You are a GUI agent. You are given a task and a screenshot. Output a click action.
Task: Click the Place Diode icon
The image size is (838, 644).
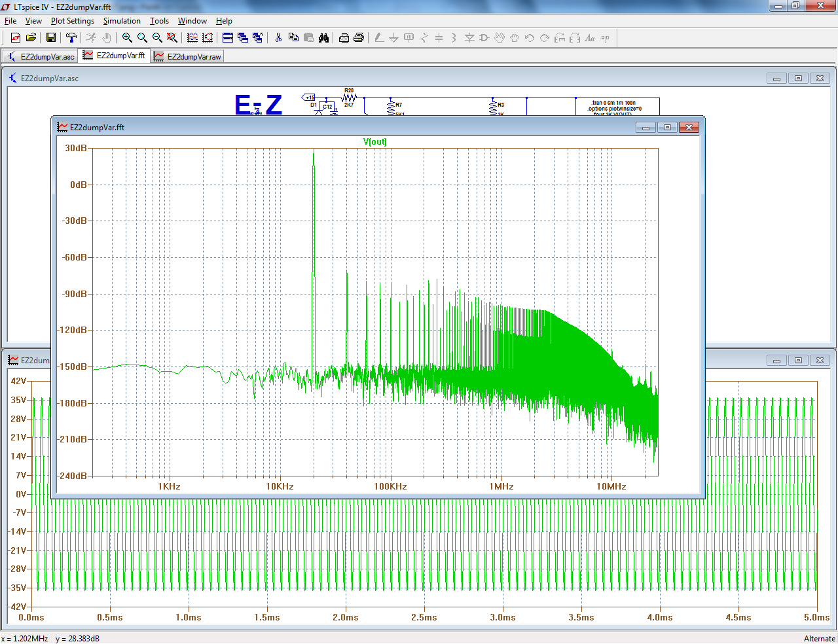click(469, 38)
